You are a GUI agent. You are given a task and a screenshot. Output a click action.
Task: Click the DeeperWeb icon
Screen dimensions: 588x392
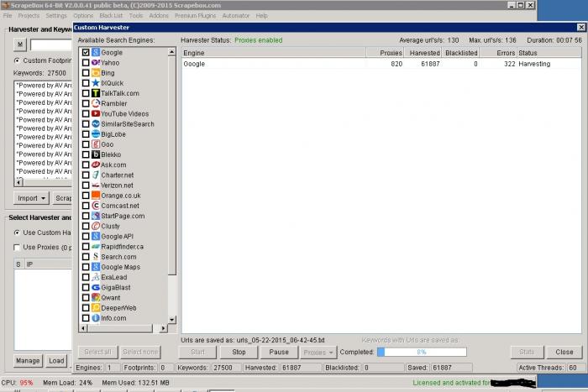click(96, 308)
